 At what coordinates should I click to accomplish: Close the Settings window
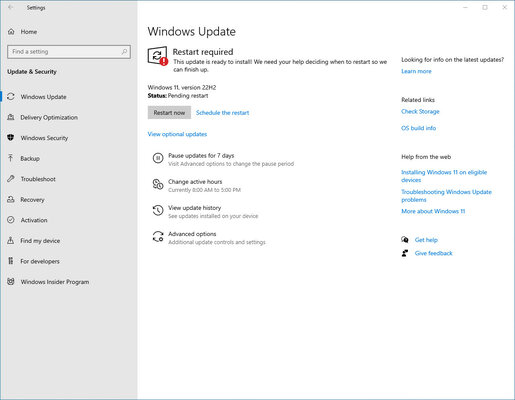pos(505,7)
